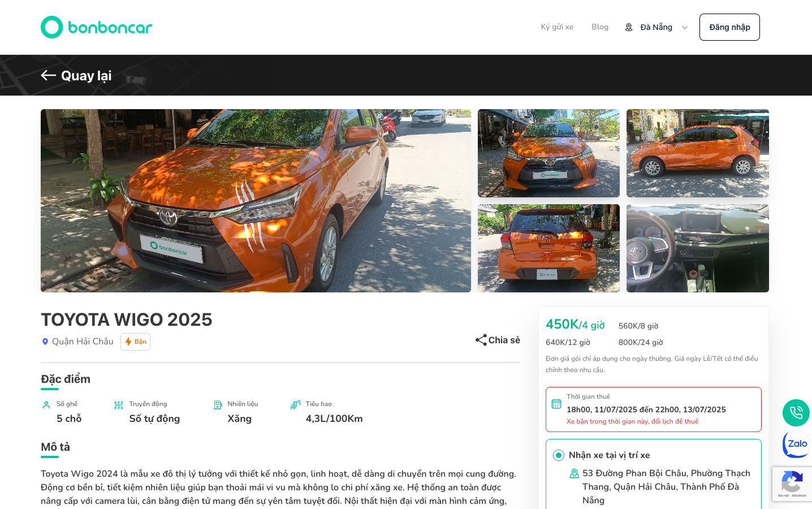812x509 pixels.
Task: Click the Đăng nhập button
Action: tap(729, 27)
